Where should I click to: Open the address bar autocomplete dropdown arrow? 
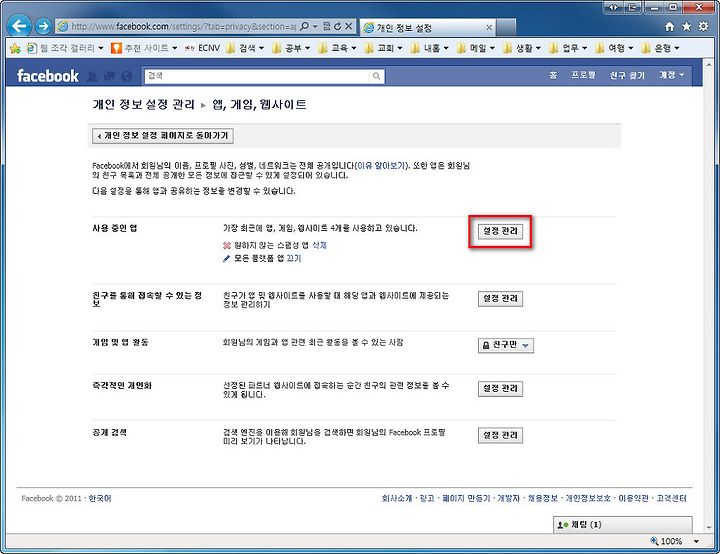(x=315, y=26)
